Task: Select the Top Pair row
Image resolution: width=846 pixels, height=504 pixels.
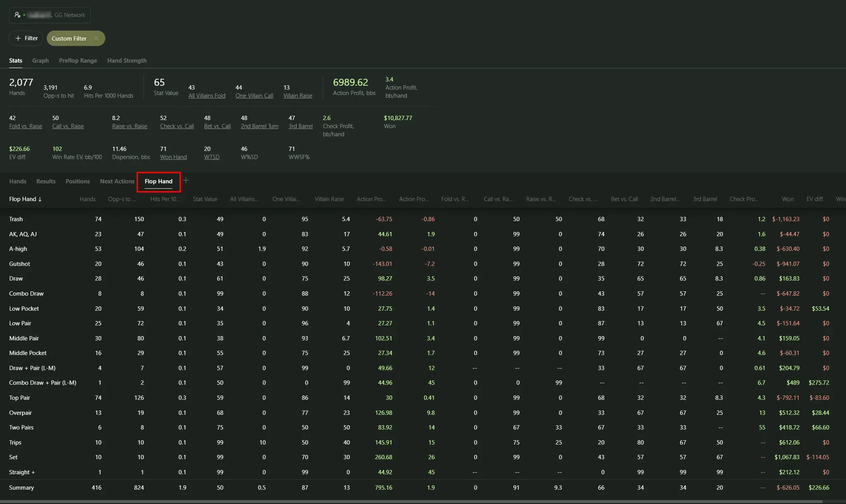Action: tap(19, 398)
